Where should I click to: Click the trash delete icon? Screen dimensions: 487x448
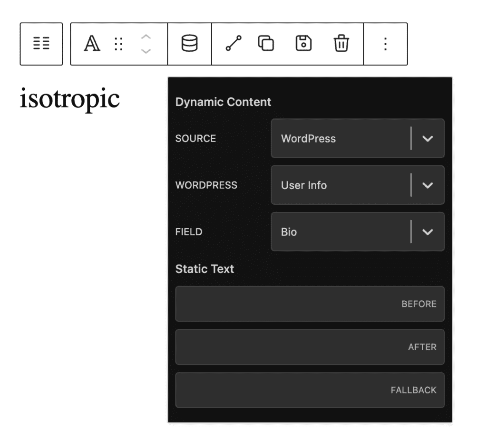click(341, 43)
